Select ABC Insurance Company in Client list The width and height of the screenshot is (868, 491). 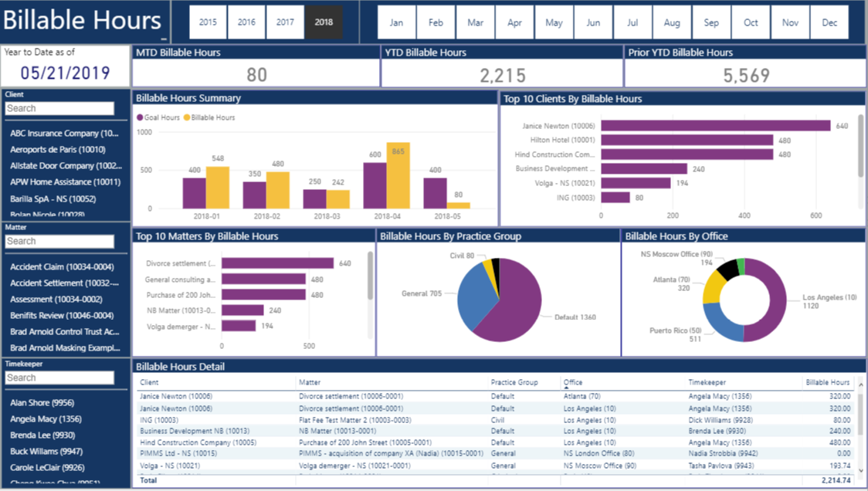64,134
